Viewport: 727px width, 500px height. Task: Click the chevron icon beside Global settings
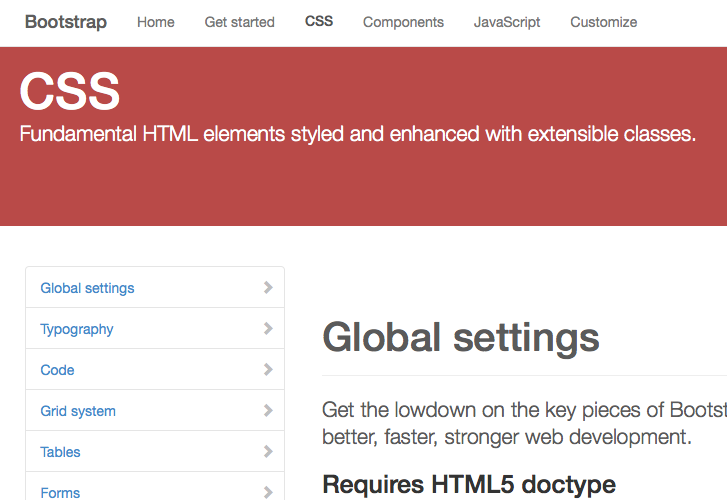pos(268,288)
